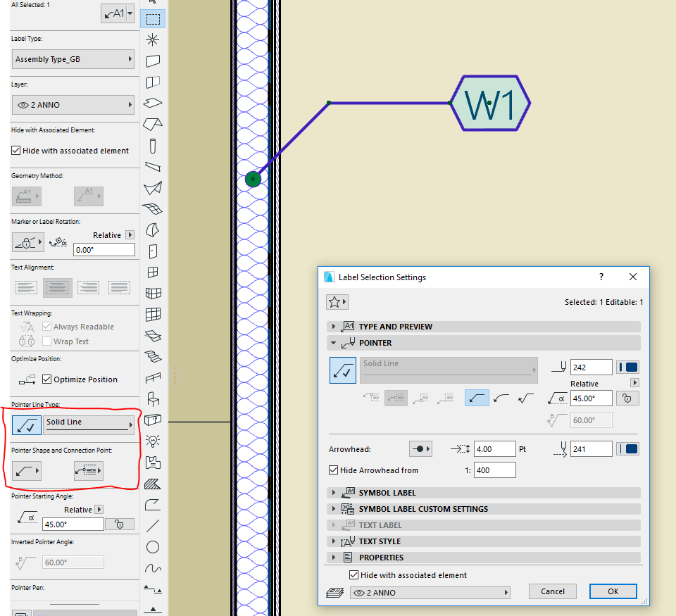Select the Circle/Arc tool in the toolbox
Viewport: 676px width, 616px height.
[x=153, y=547]
